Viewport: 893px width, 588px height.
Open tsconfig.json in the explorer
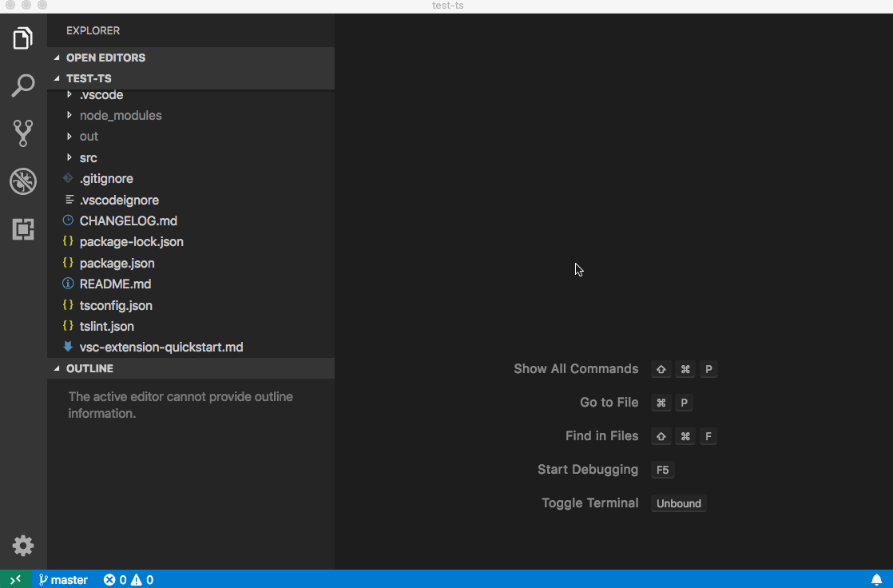(x=117, y=304)
